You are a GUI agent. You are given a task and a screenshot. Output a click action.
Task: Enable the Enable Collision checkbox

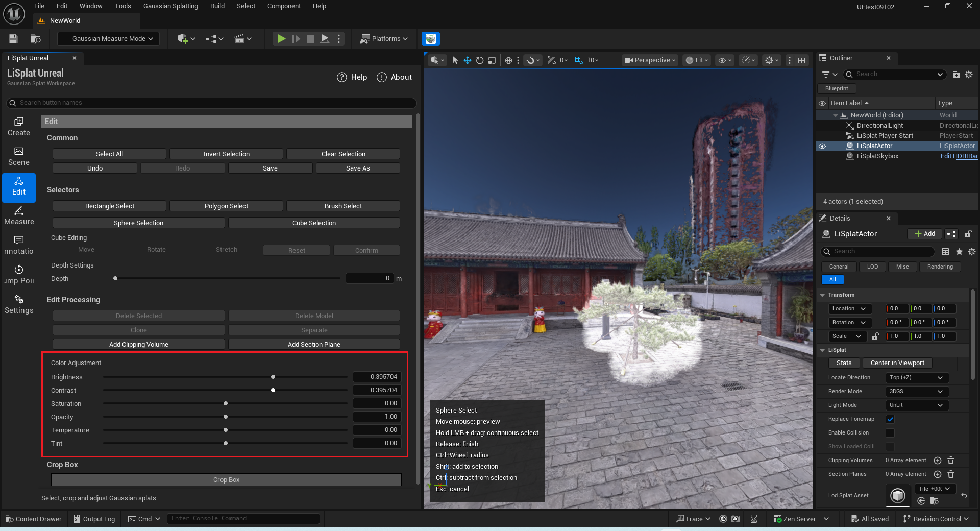coord(890,433)
